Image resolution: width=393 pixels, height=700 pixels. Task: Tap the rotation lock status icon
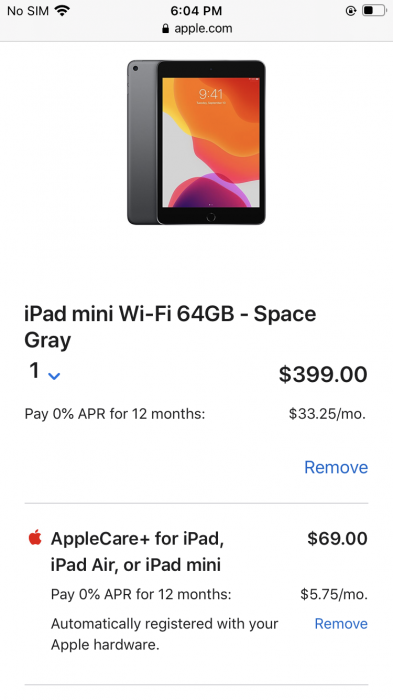coord(351,11)
